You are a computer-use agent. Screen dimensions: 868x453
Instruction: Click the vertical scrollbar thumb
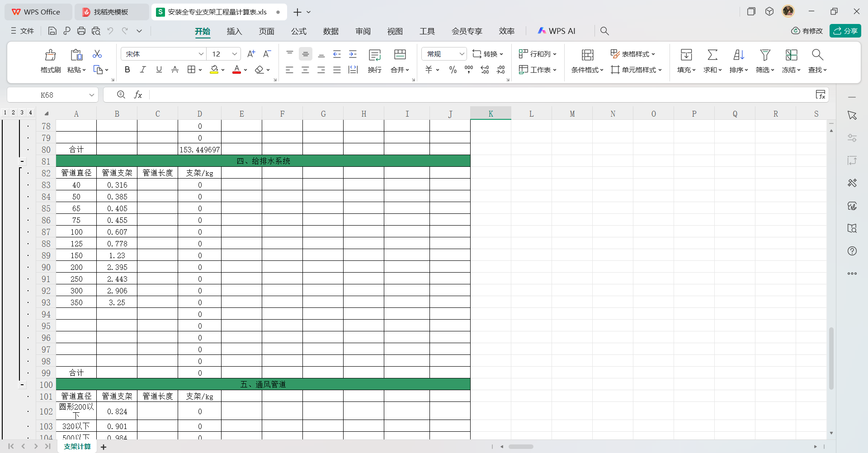pyautogui.click(x=831, y=359)
